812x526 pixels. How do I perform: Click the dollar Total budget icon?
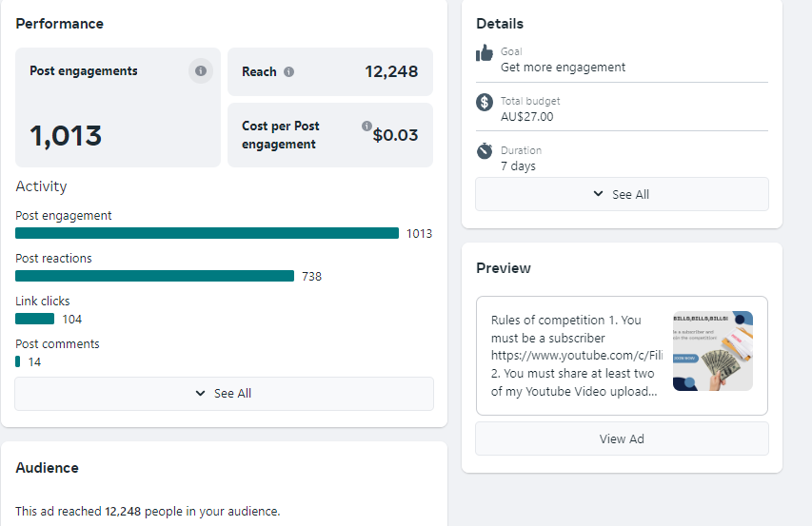click(x=485, y=102)
